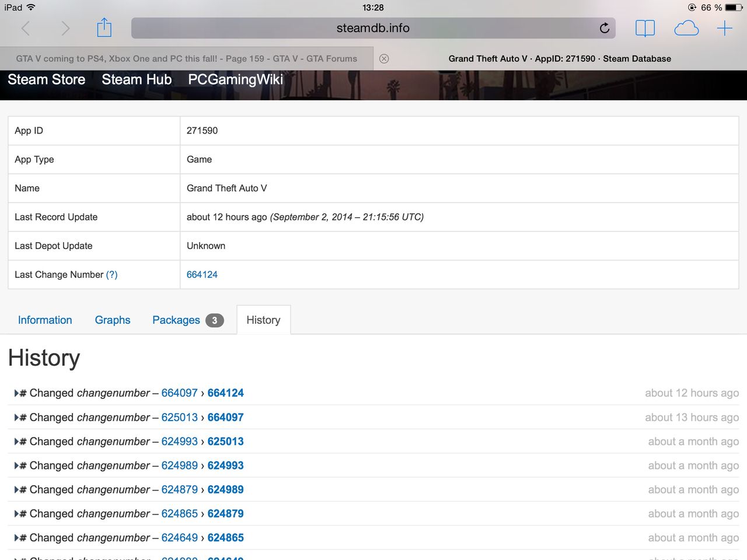
Task: Tap the status bar clock 13:28
Action: point(373,8)
